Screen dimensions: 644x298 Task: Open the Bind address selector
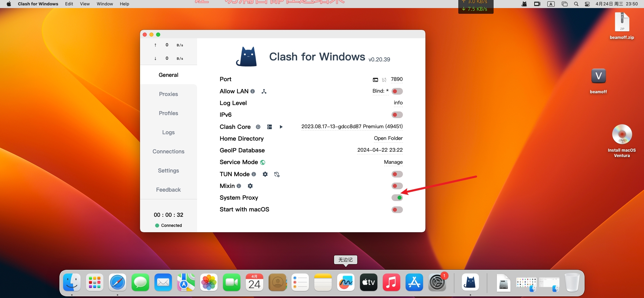[380, 91]
